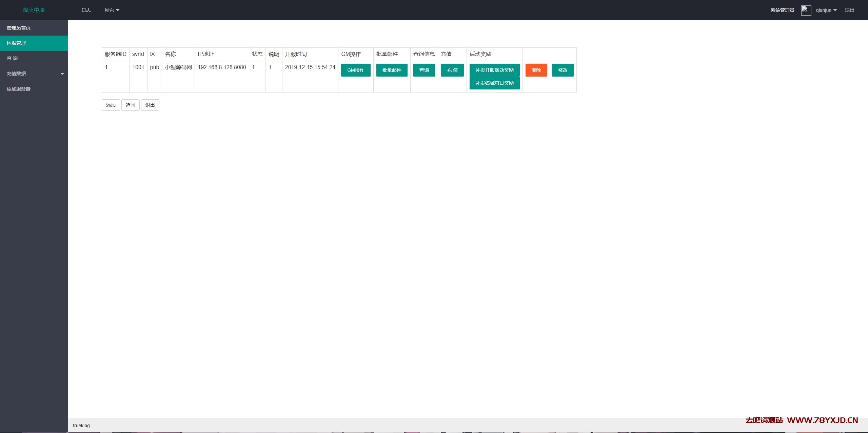Image resolution: width=868 pixels, height=433 pixels.
Task: Click 补发名城每日奖励 button
Action: (x=494, y=83)
